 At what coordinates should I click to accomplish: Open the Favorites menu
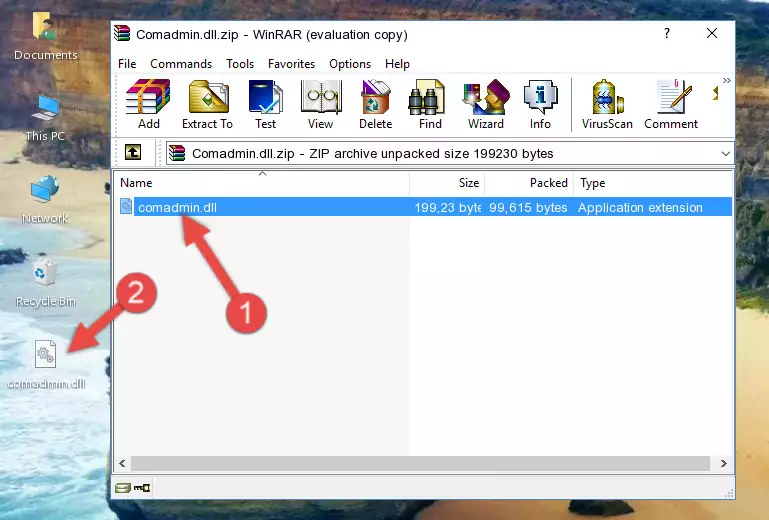tap(291, 64)
